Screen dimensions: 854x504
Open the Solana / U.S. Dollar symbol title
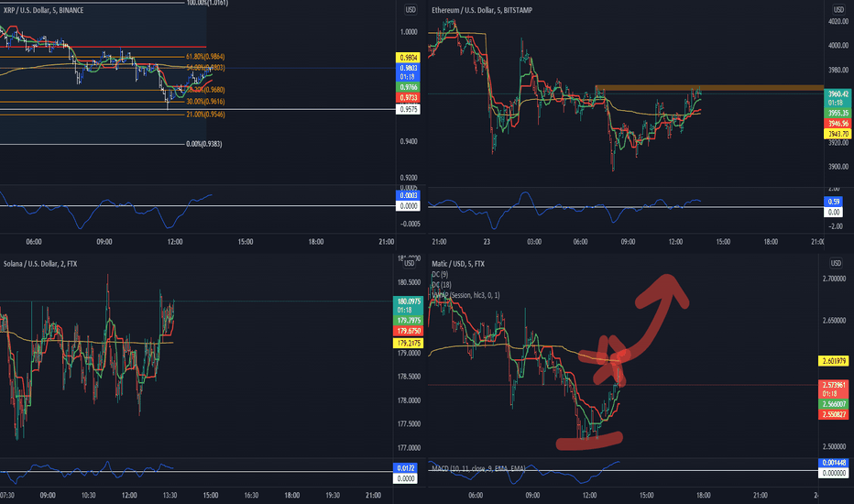click(x=40, y=264)
